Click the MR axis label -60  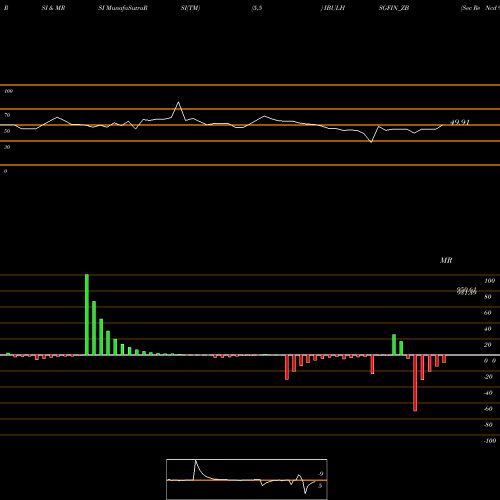[x=488, y=409]
